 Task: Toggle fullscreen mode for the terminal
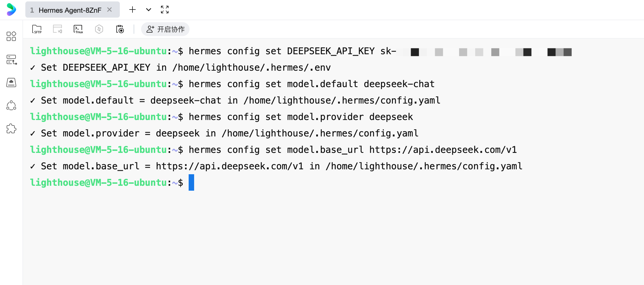pos(165,10)
